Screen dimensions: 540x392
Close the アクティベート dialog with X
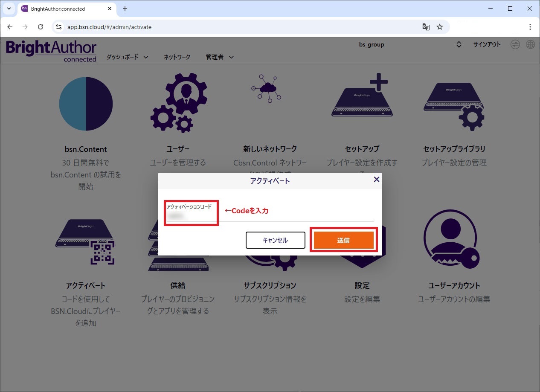coord(376,180)
